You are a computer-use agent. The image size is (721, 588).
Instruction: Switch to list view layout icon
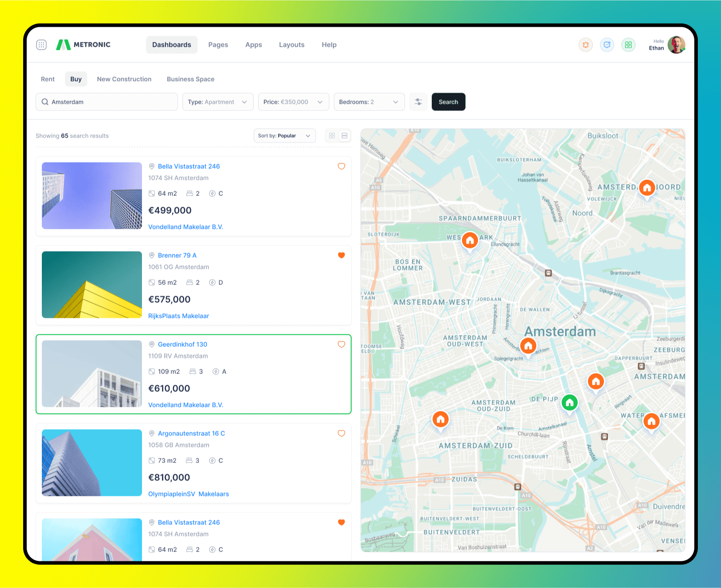coord(344,136)
